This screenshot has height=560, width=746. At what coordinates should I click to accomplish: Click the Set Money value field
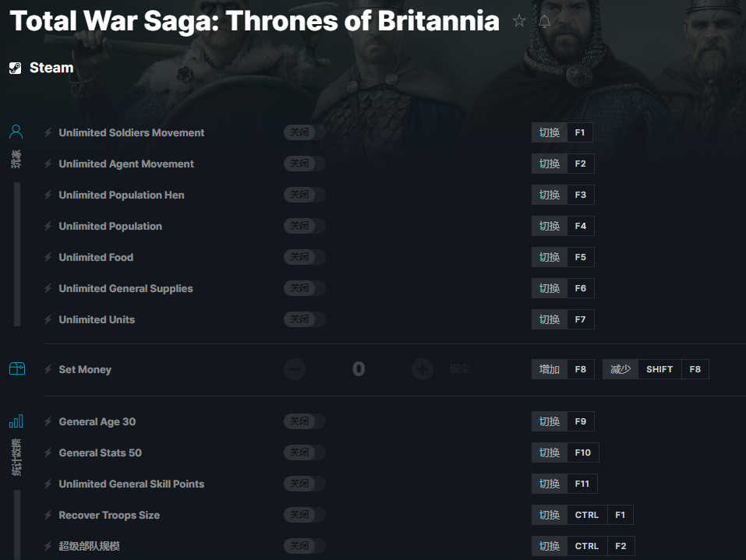pyautogui.click(x=358, y=369)
